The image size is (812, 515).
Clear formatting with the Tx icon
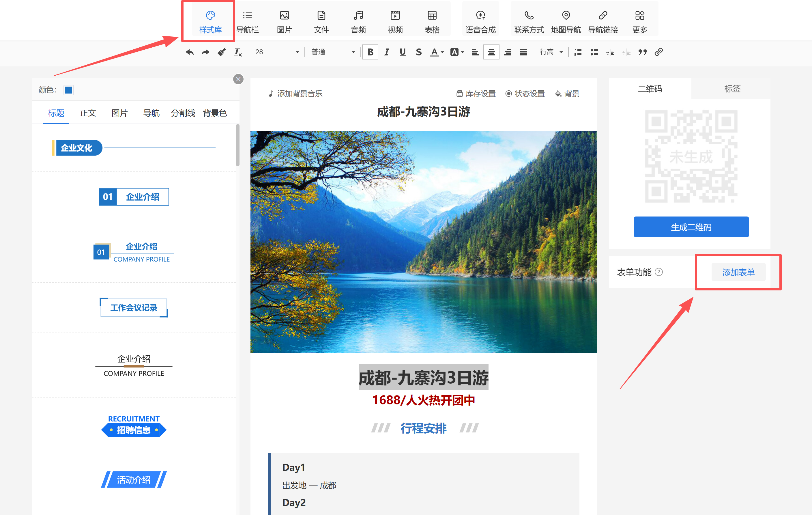click(238, 52)
